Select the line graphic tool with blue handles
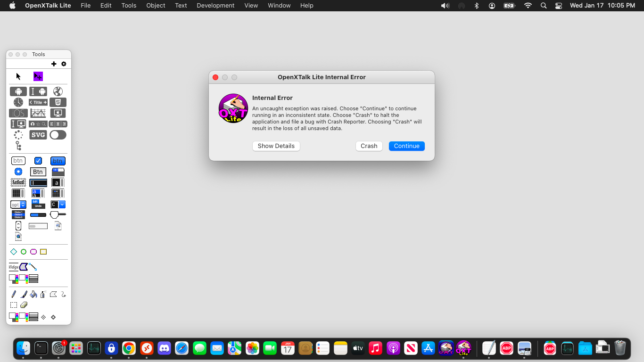 click(33, 267)
